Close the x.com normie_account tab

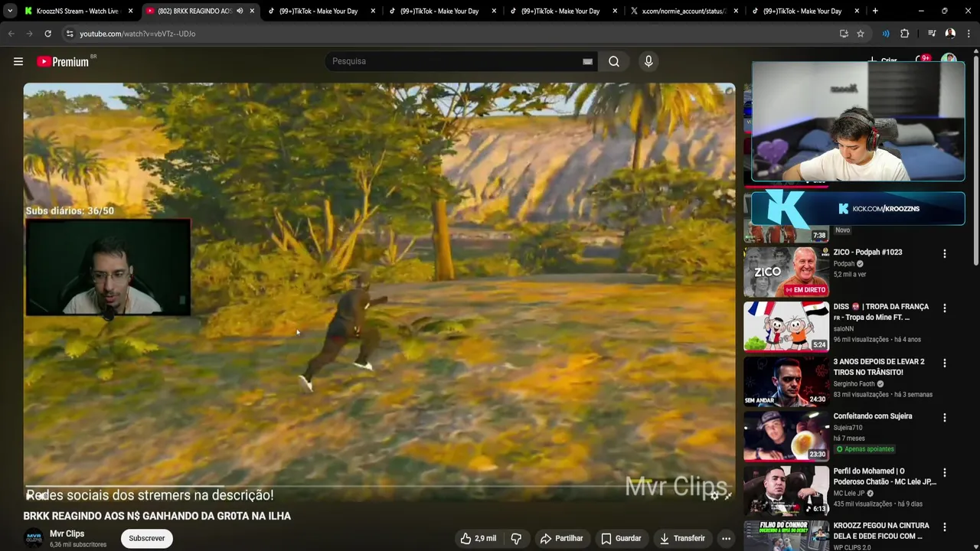pos(736,11)
